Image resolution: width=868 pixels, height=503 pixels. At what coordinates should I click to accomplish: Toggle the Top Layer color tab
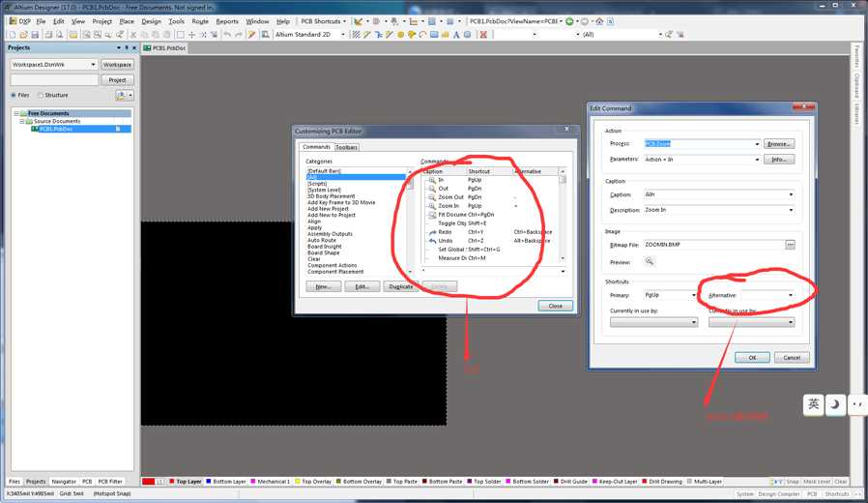point(186,482)
